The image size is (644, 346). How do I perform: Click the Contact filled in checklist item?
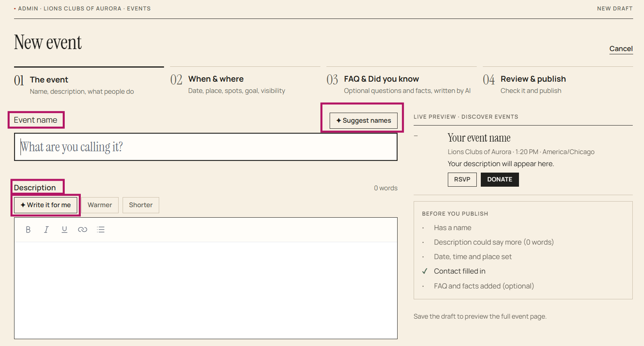point(459,271)
